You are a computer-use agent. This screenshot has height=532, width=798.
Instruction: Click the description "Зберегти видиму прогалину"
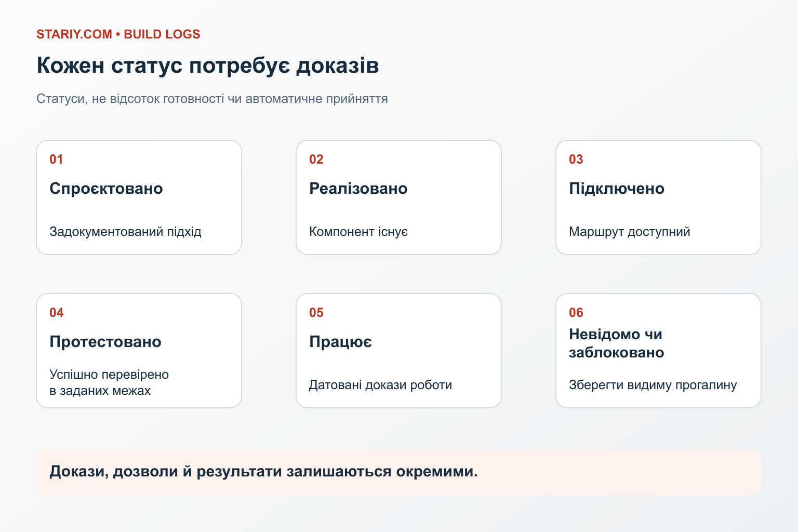click(x=653, y=385)
